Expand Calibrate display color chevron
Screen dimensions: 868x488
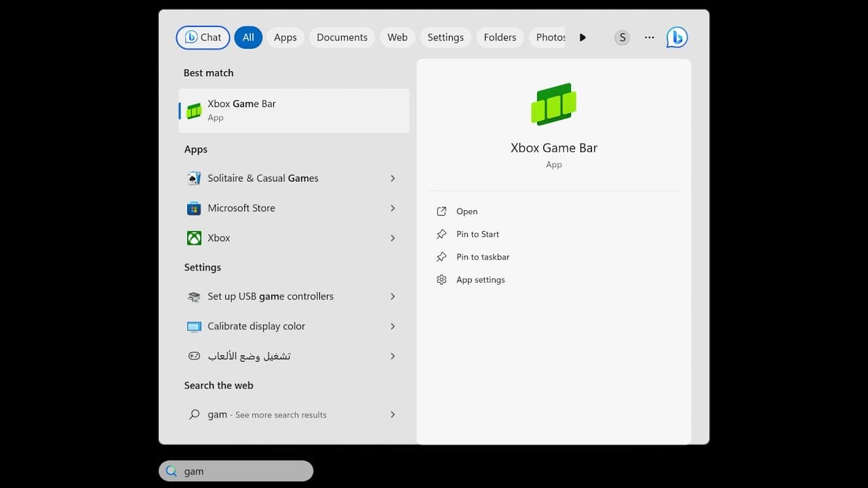393,326
